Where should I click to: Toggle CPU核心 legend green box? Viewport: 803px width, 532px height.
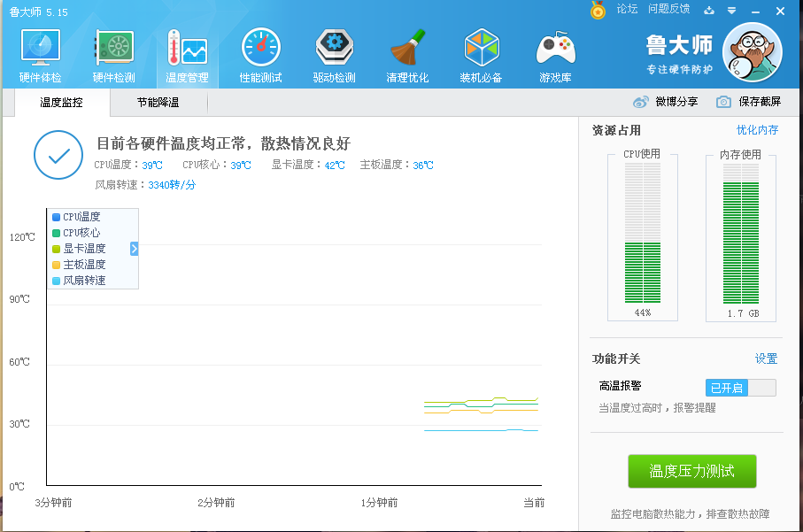click(57, 233)
